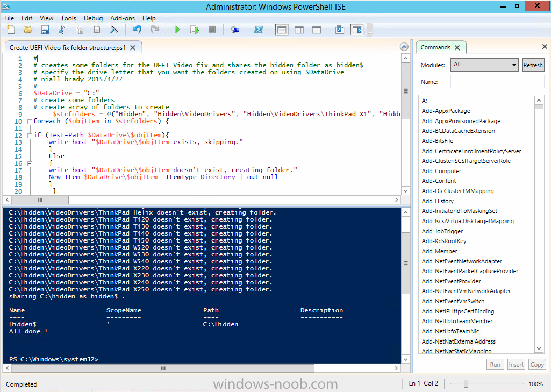Select Add-Member in command list

(440, 251)
